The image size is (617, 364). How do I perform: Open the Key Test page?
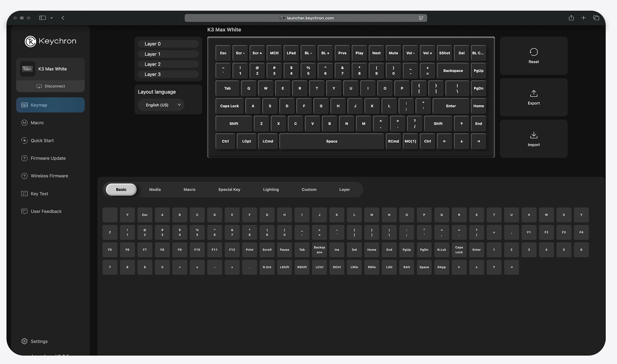point(50,194)
